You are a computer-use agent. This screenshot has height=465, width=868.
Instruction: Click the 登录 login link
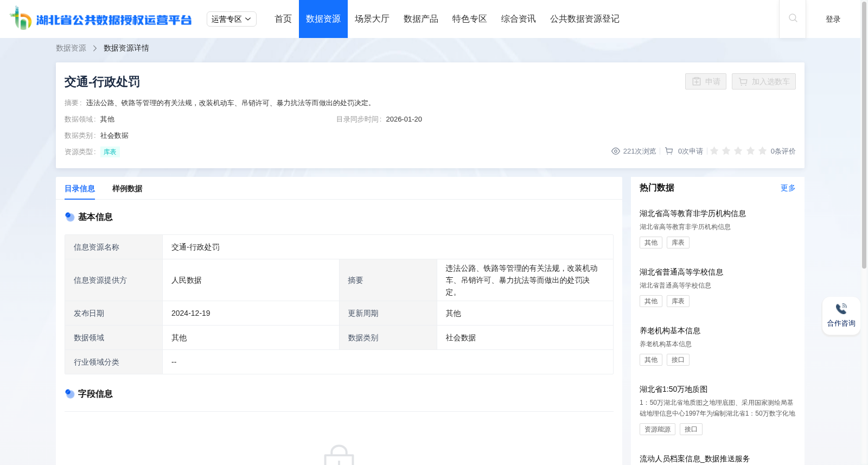(833, 19)
